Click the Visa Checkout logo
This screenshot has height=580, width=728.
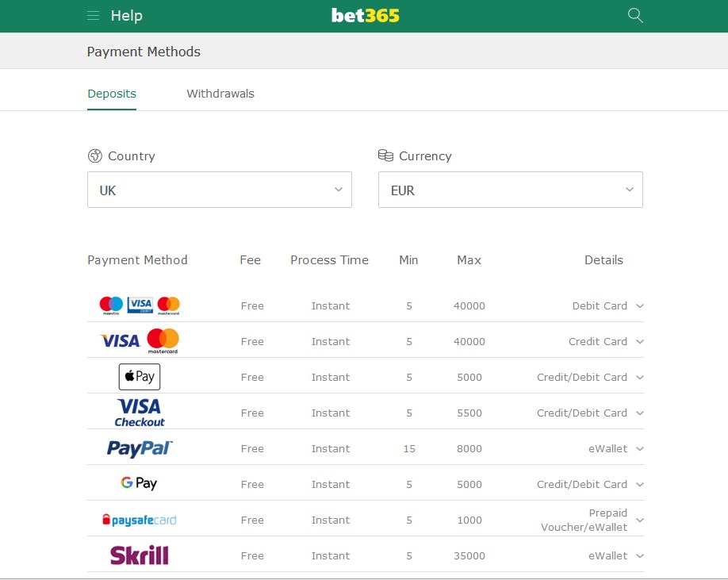[x=140, y=413]
